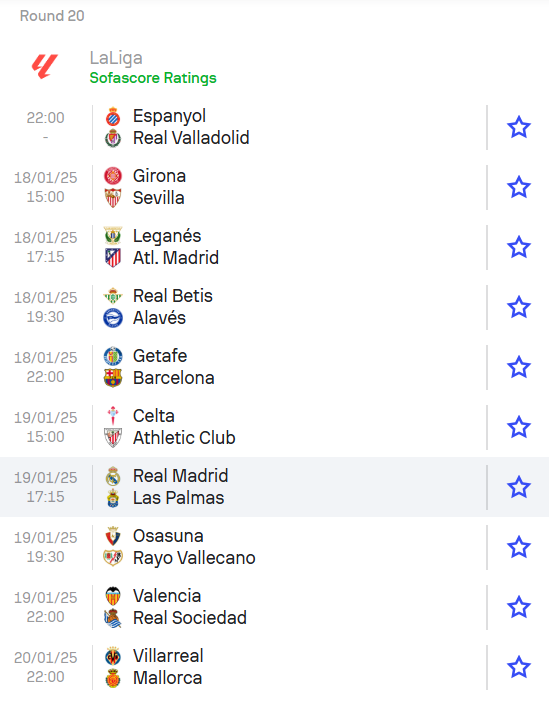Click the Round 20 heading

point(52,16)
